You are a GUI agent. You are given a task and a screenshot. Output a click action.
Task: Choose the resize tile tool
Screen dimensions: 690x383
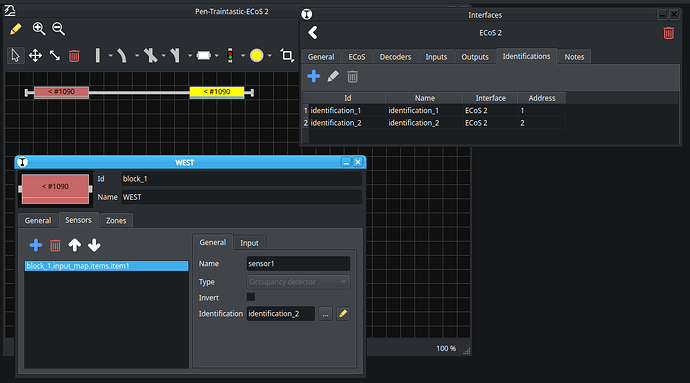click(x=55, y=55)
